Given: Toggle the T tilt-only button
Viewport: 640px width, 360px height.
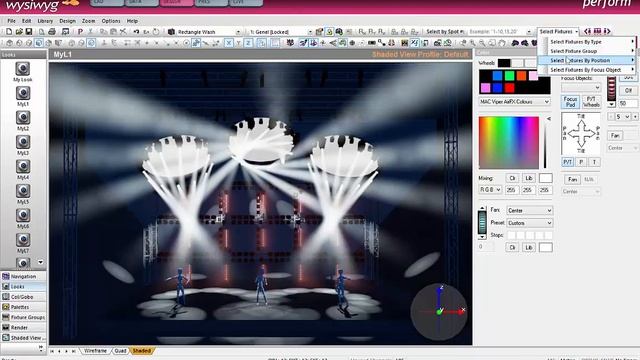Looking at the screenshot, I should pos(594,162).
